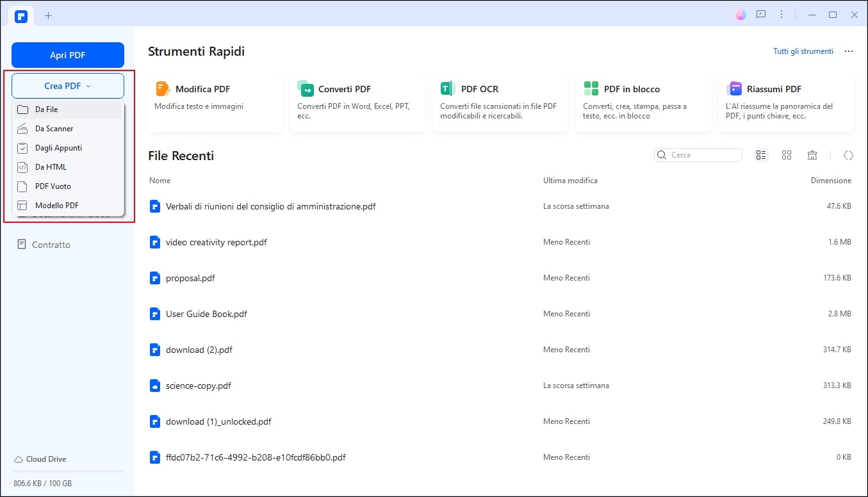Click the 806.6 KB / 100 GB storage text
Screen dimensions: 868x497
42,483
